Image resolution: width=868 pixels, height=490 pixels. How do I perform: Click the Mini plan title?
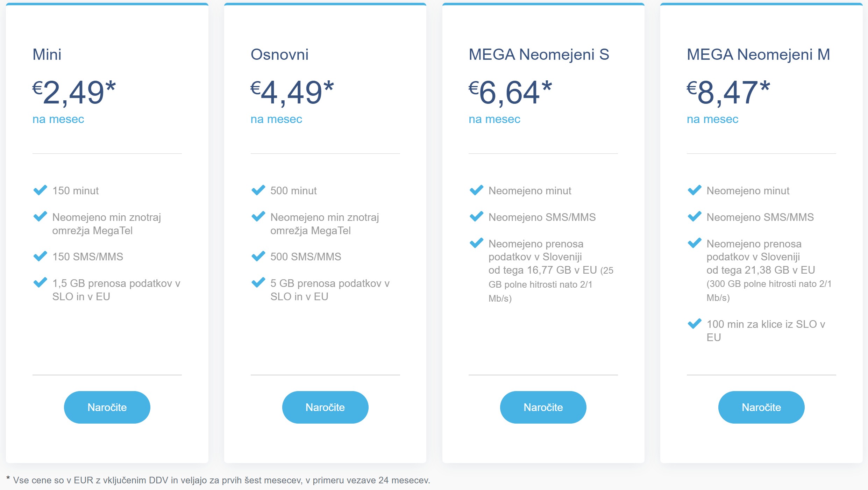coord(47,55)
